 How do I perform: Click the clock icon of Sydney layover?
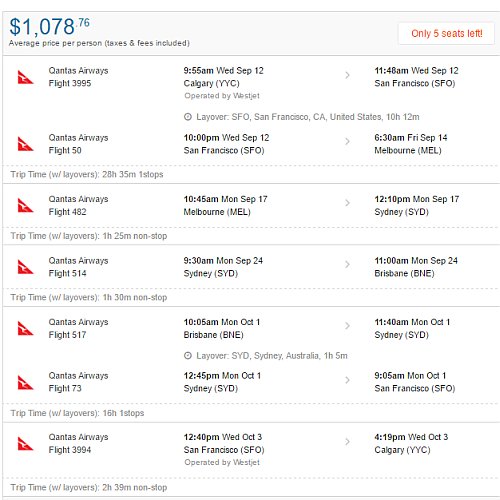(x=188, y=356)
